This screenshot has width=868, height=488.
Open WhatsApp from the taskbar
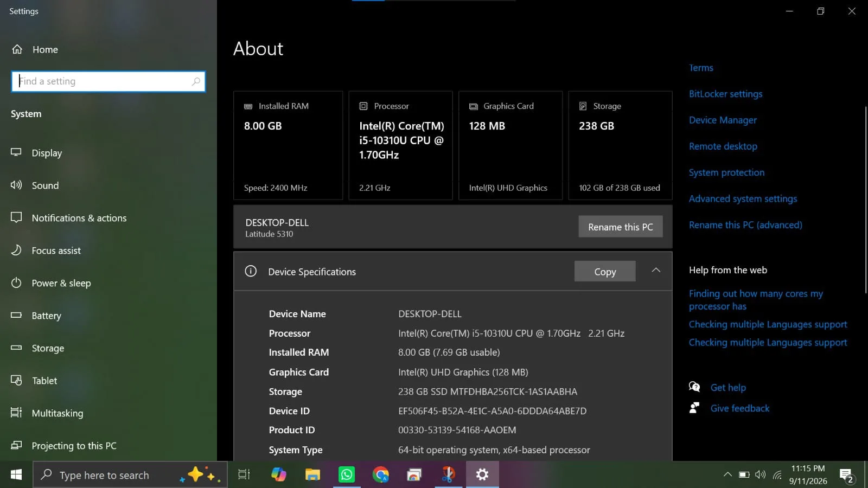pyautogui.click(x=346, y=475)
